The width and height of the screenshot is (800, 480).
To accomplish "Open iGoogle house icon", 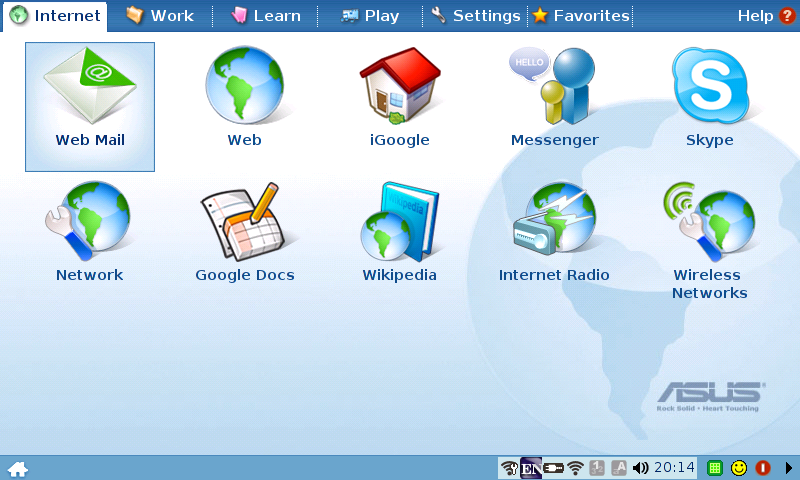I will pos(399,97).
